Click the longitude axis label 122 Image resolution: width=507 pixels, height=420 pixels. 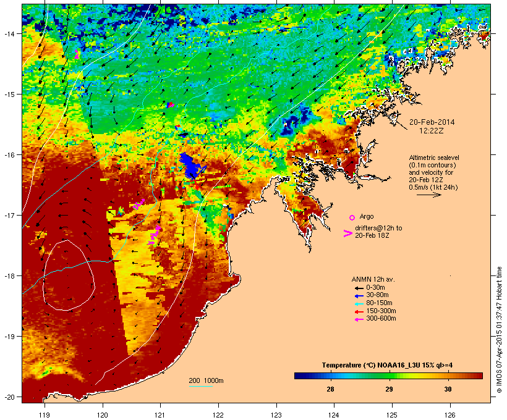click(218, 415)
